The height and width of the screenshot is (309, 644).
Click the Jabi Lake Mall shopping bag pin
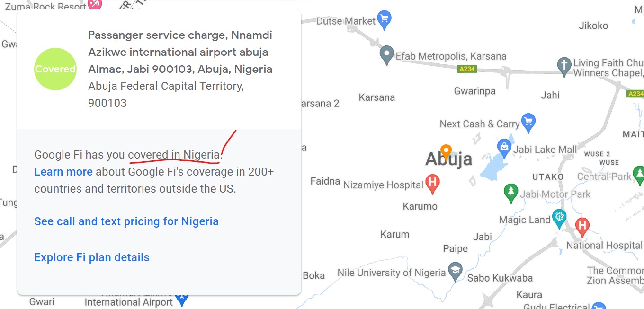click(504, 149)
